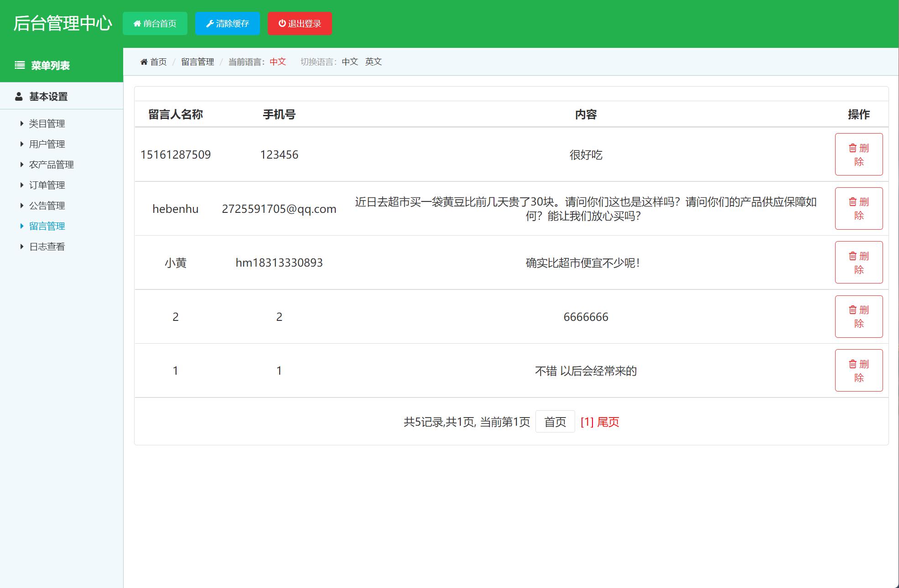Viewport: 899px width, 588px height.
Task: Click the wrench icon on 清除缓存 button
Action: coord(210,23)
